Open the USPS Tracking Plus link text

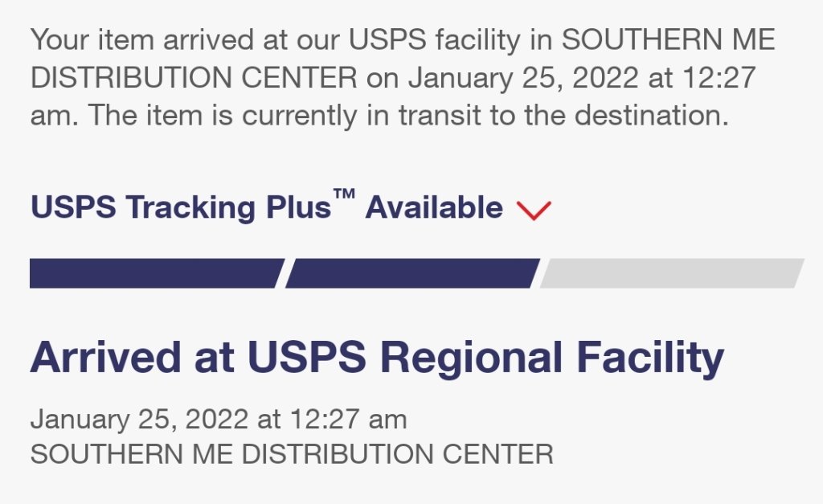(x=180, y=208)
